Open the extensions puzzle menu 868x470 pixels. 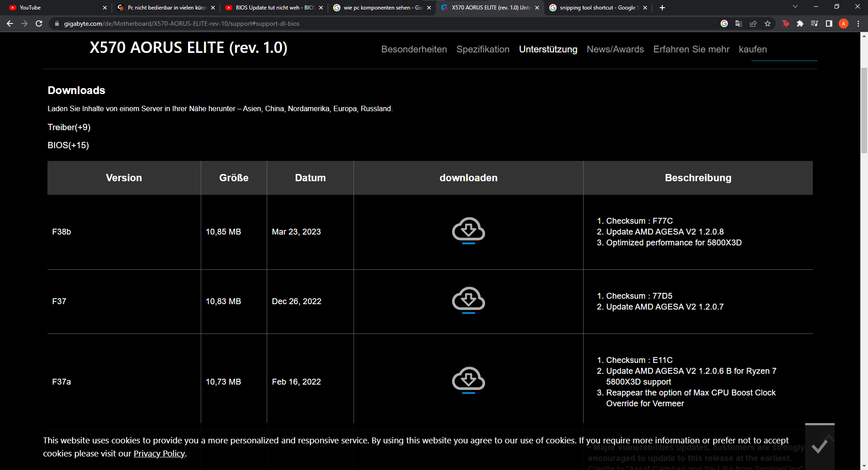pyautogui.click(x=800, y=23)
